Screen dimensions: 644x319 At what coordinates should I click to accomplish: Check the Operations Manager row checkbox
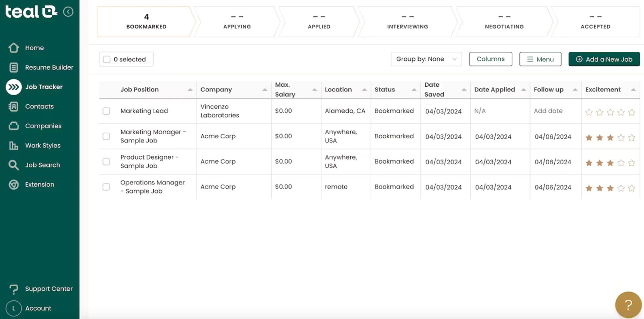coord(106,187)
